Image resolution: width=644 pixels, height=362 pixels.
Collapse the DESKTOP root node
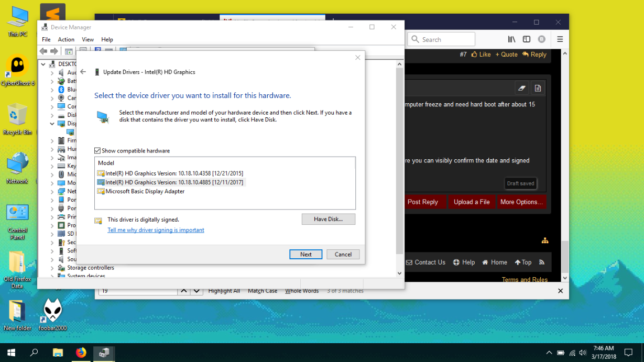(43, 64)
